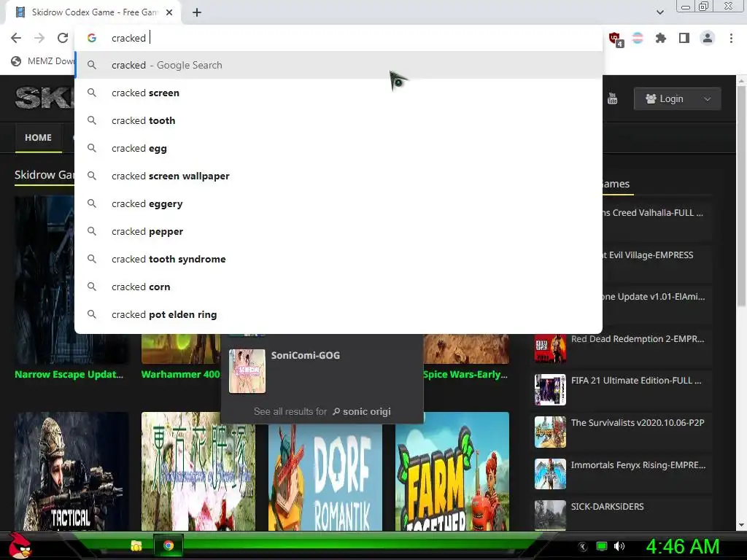Expand the Login dropdown button
Screen dimensions: 747x560
(x=677, y=99)
